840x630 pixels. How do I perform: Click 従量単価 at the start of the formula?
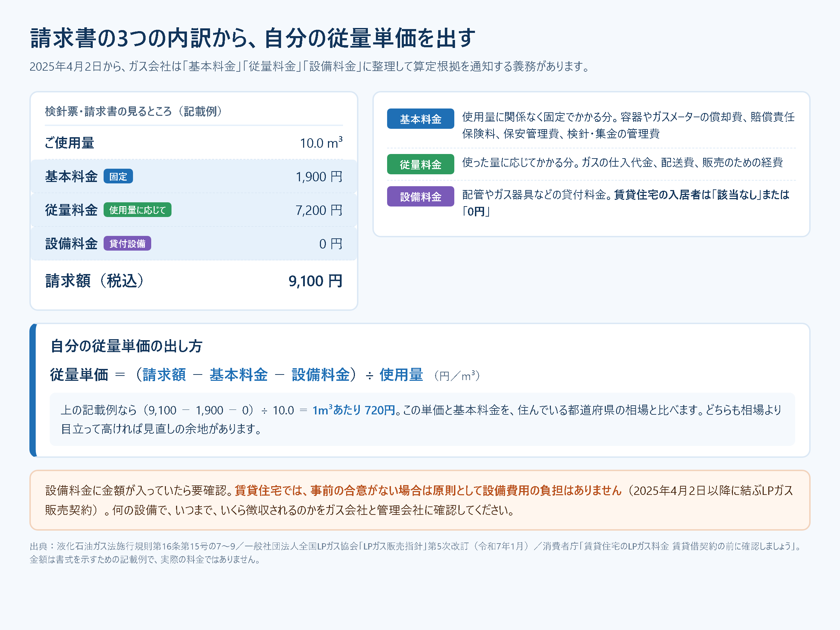(x=79, y=374)
